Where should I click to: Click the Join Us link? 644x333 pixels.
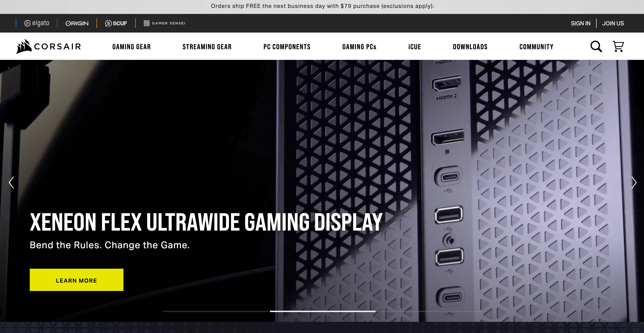613,23
